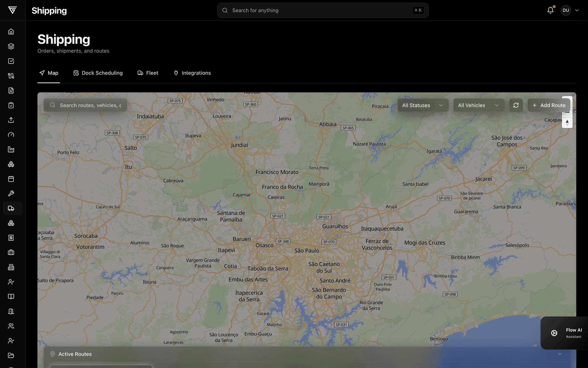Click the chart analytics sidebar icon
Viewport: 588px width, 368px height.
pos(11,149)
